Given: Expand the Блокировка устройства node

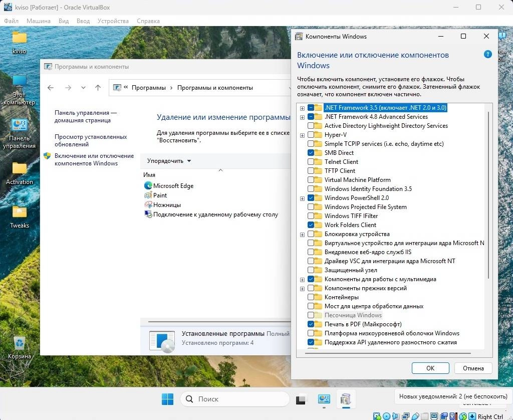Looking at the screenshot, I should [x=302, y=235].
